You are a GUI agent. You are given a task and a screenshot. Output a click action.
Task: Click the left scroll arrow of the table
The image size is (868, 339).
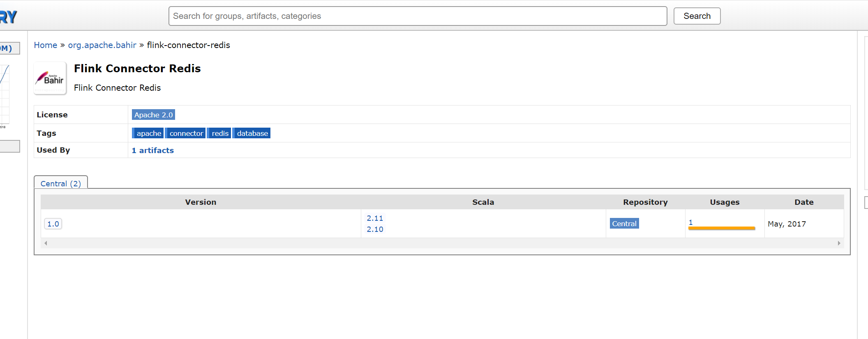[x=46, y=243]
